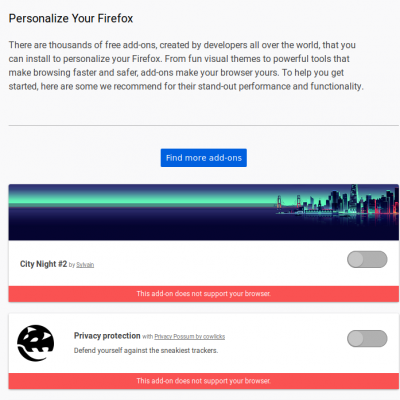Click the stand-out performance and functionality sentence

[186, 86]
